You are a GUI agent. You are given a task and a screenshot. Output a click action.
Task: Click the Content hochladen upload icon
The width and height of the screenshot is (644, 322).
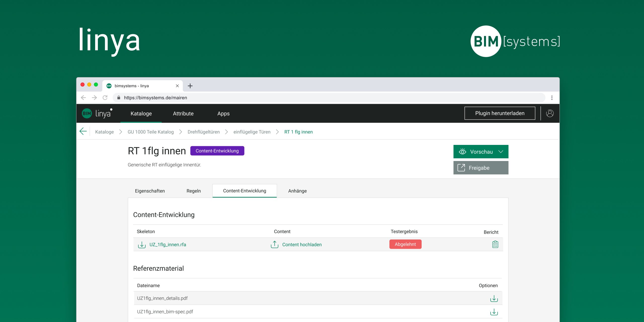tap(274, 245)
